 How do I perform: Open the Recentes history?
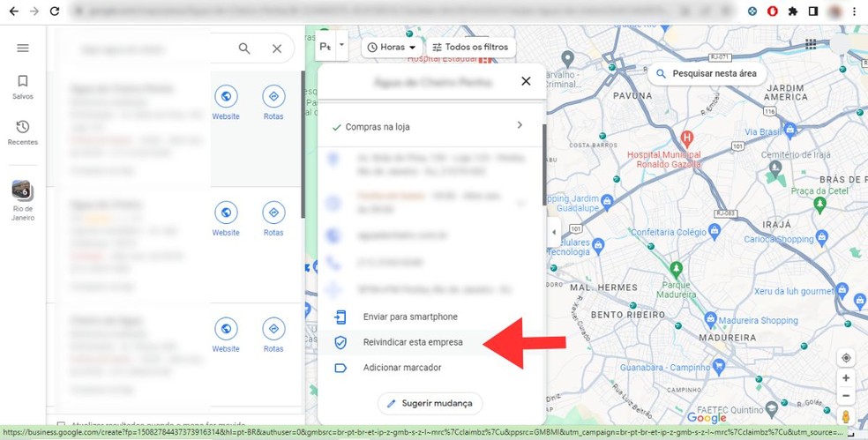23,133
